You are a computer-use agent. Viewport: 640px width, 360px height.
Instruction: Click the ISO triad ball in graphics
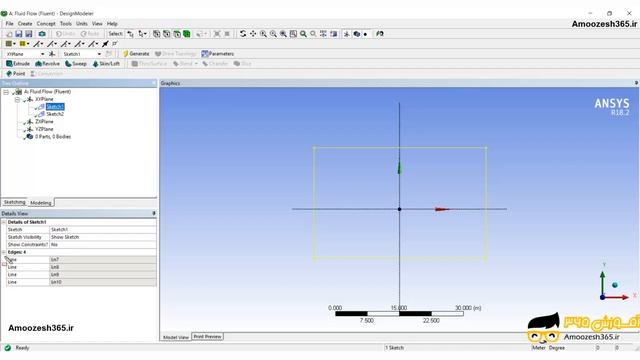tap(615, 285)
